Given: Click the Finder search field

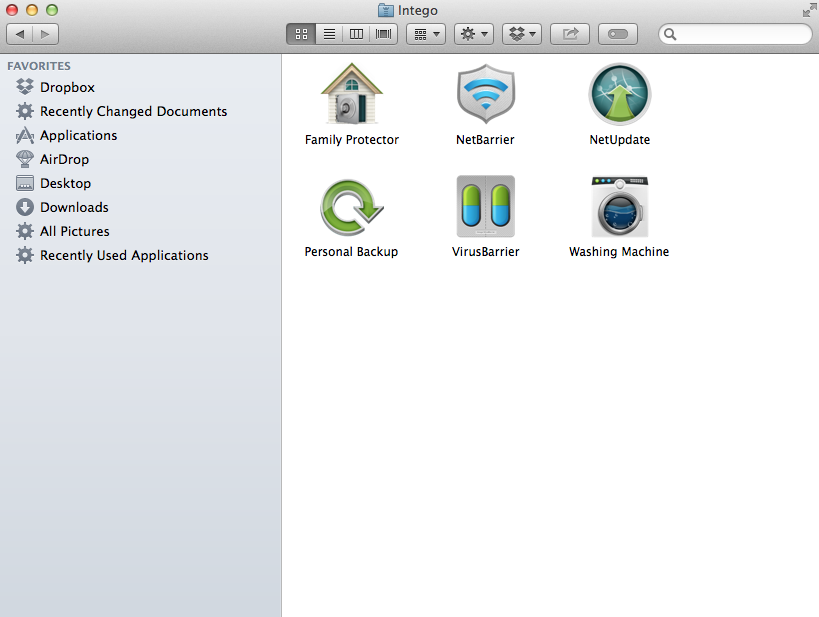Looking at the screenshot, I should point(735,34).
